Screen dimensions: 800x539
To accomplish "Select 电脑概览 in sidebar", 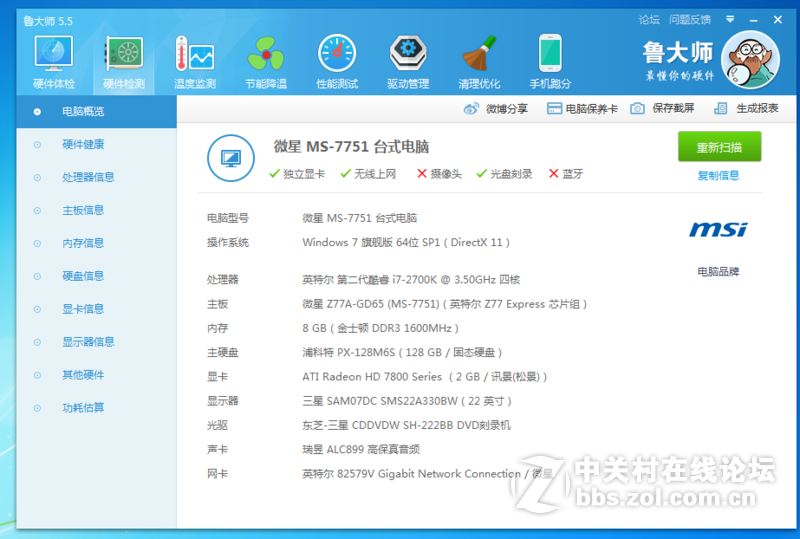I will 96,112.
